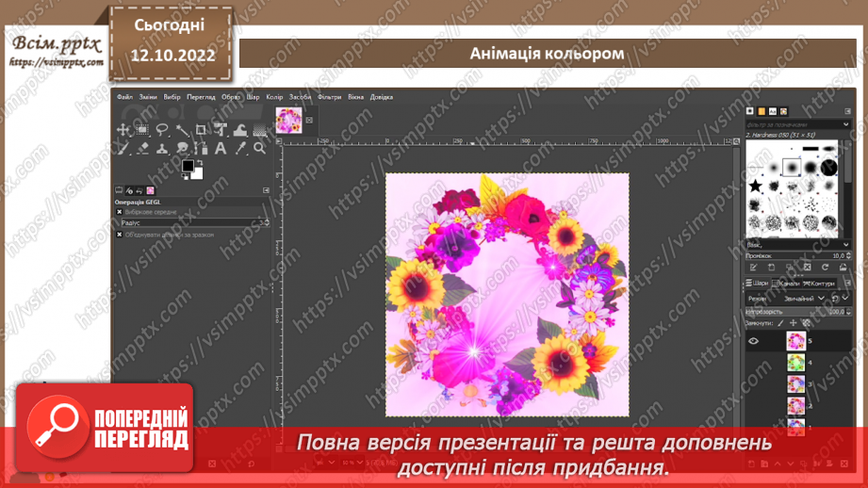
Task: Click the background white color swatch
Action: [198, 174]
